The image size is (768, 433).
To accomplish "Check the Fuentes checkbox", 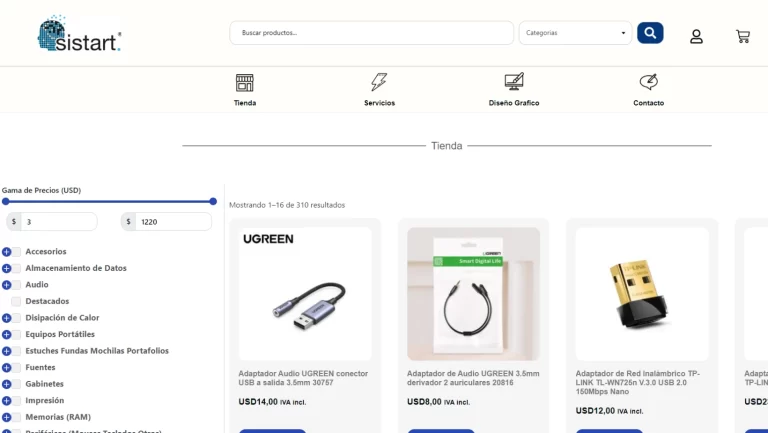I will pyautogui.click(x=16, y=368).
